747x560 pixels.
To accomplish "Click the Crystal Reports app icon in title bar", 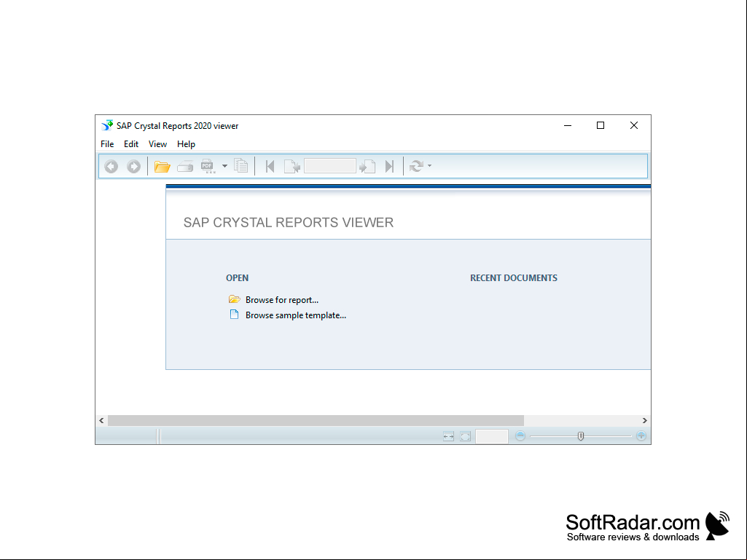I will pyautogui.click(x=107, y=126).
